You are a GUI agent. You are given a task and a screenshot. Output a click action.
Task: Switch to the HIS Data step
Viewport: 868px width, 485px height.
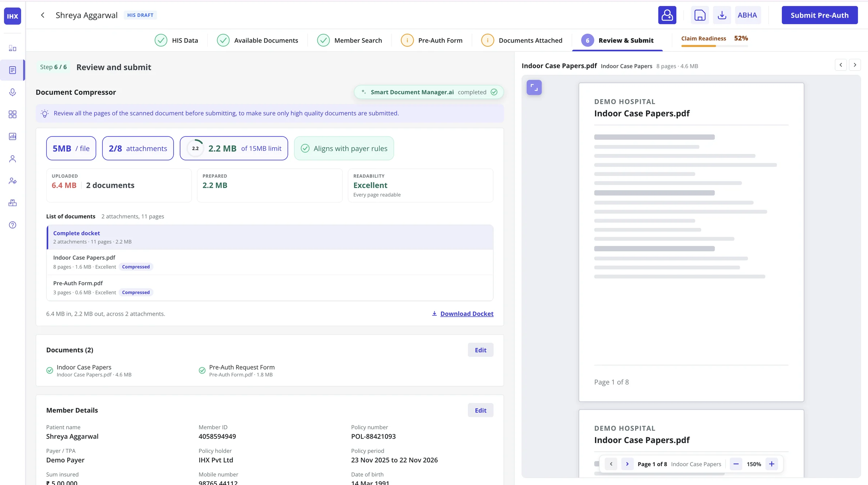point(176,40)
